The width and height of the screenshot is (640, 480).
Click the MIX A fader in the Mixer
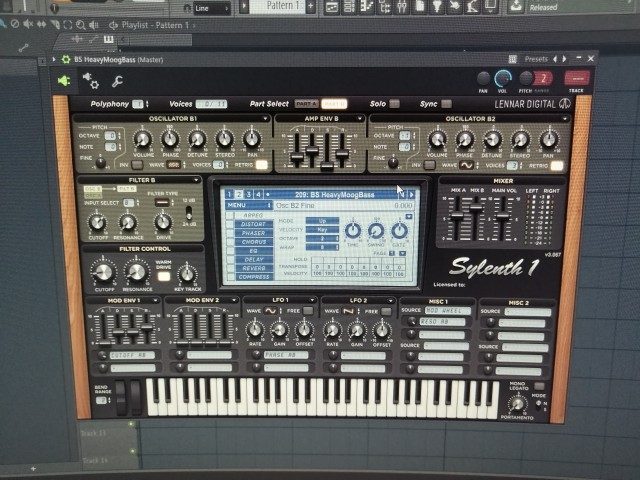pyautogui.click(x=457, y=215)
